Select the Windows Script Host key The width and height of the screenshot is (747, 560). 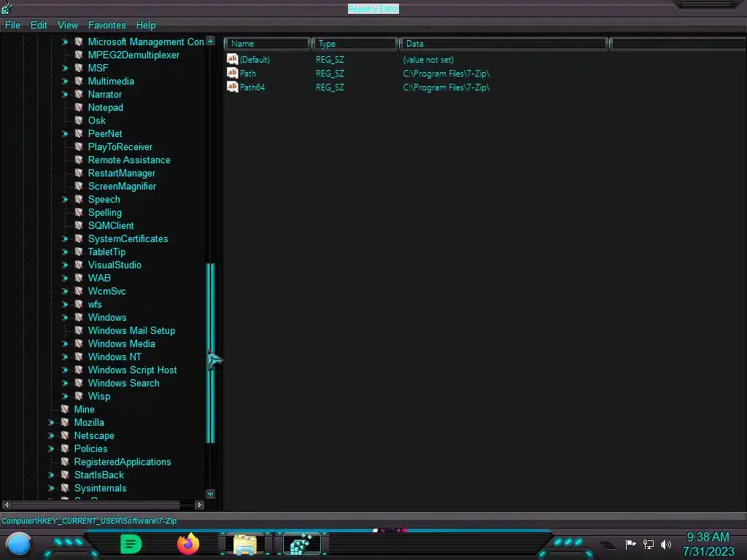pos(133,370)
